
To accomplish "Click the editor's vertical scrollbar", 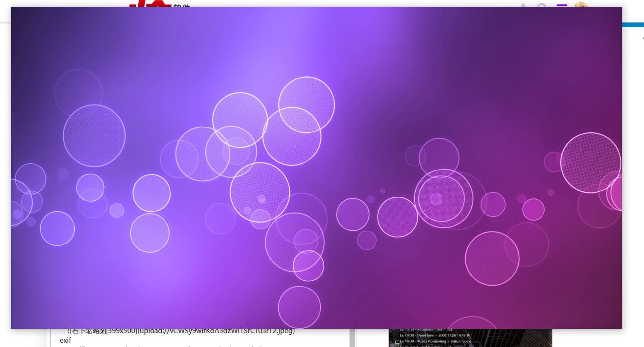I will (352, 338).
